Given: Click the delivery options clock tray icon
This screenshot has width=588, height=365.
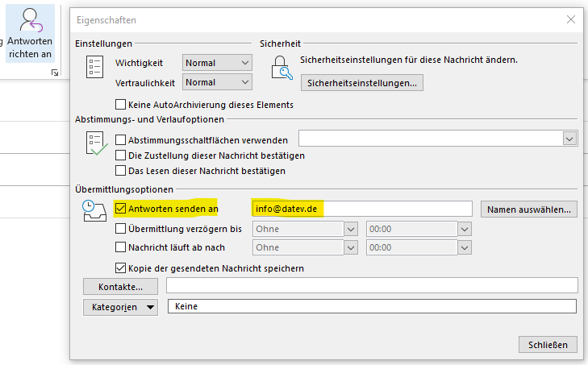Looking at the screenshot, I should click(x=94, y=211).
